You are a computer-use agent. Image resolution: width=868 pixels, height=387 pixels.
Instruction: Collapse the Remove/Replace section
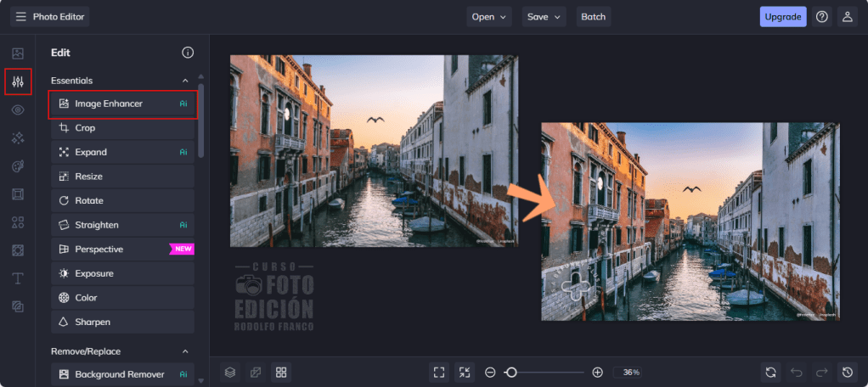coord(185,351)
